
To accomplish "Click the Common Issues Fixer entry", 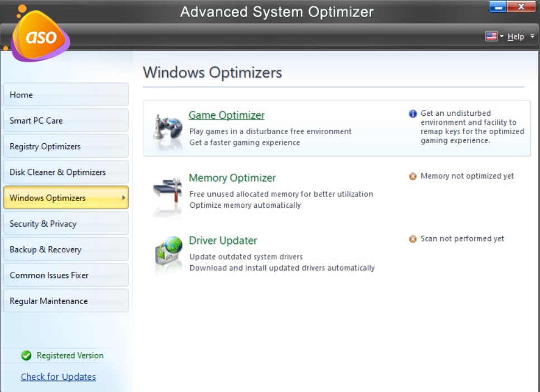I will point(66,275).
